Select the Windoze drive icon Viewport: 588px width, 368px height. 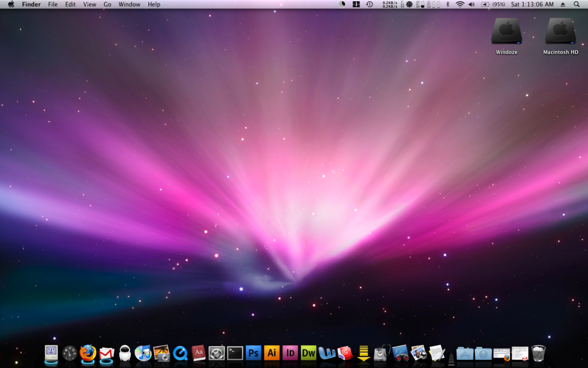pyautogui.click(x=506, y=36)
